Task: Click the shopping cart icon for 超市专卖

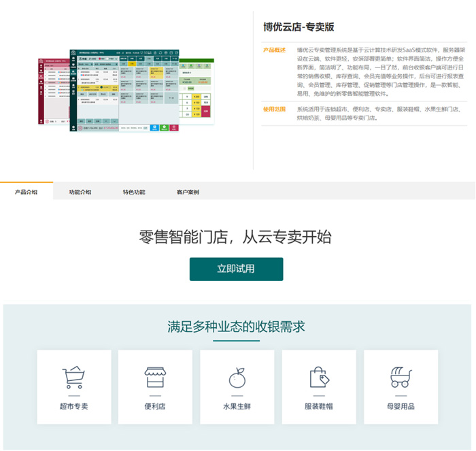Action: tap(73, 377)
